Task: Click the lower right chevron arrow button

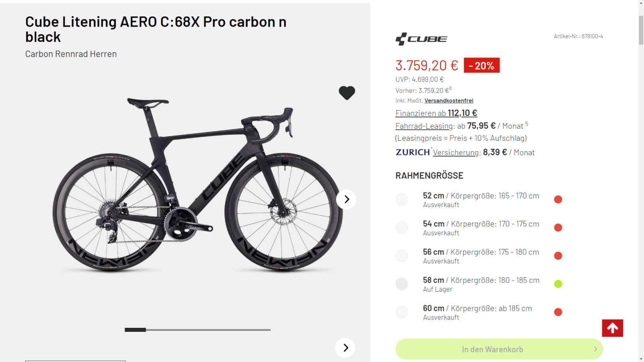Action: point(345,348)
